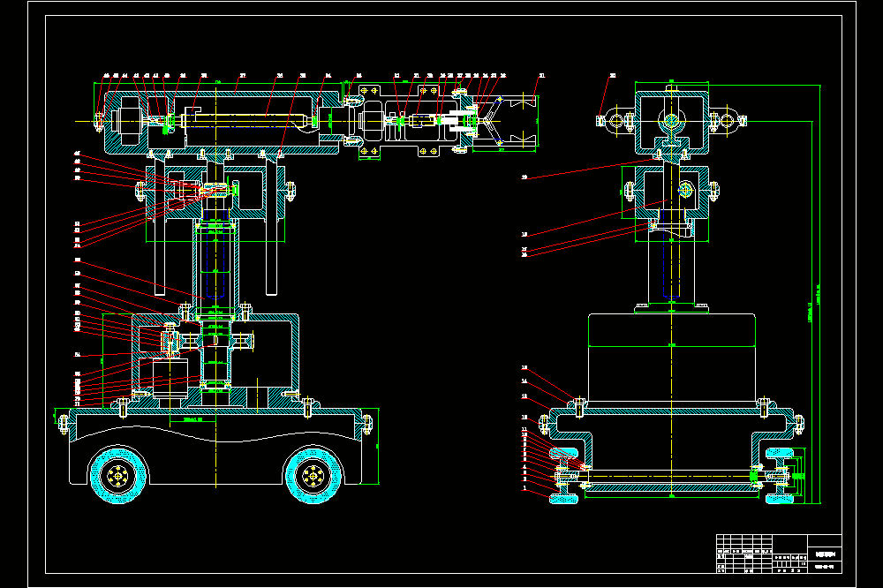Click the title block in the drawing corner
This screenshot has width=883, height=588.
pyautogui.click(x=779, y=554)
